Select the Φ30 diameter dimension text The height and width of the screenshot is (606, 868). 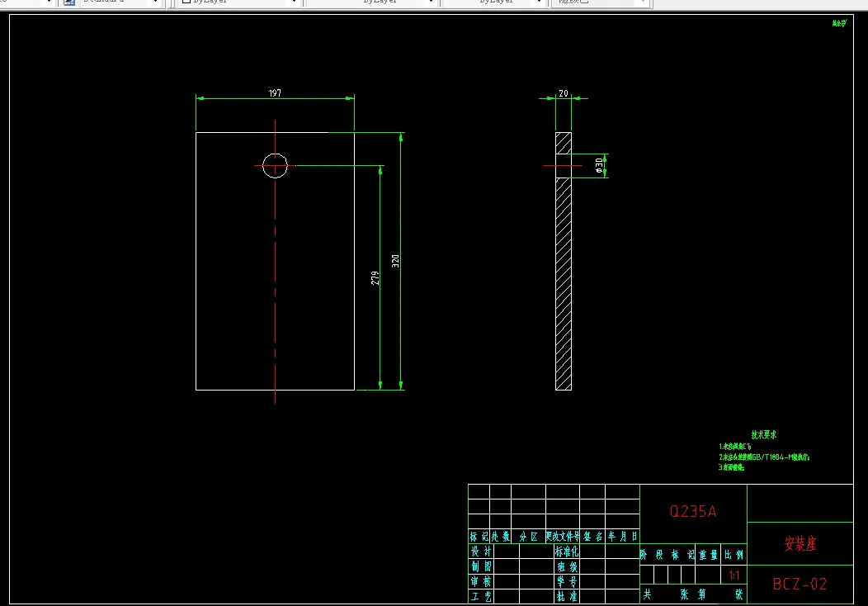tap(599, 166)
